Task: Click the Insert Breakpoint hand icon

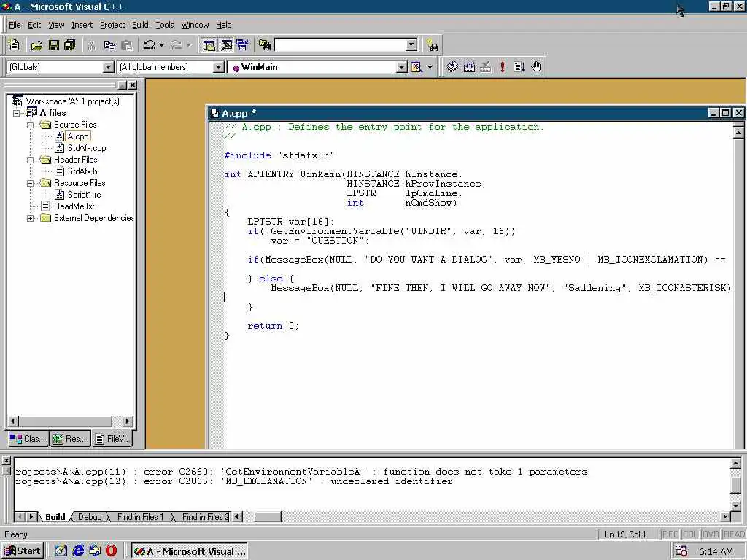Action: point(536,67)
